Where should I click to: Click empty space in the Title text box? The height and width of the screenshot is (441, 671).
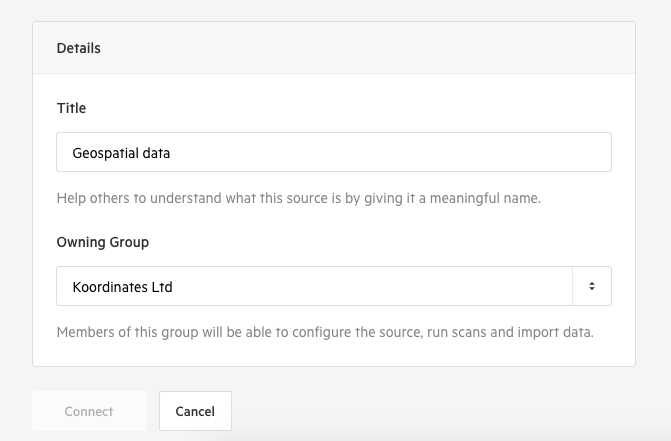tap(385, 152)
